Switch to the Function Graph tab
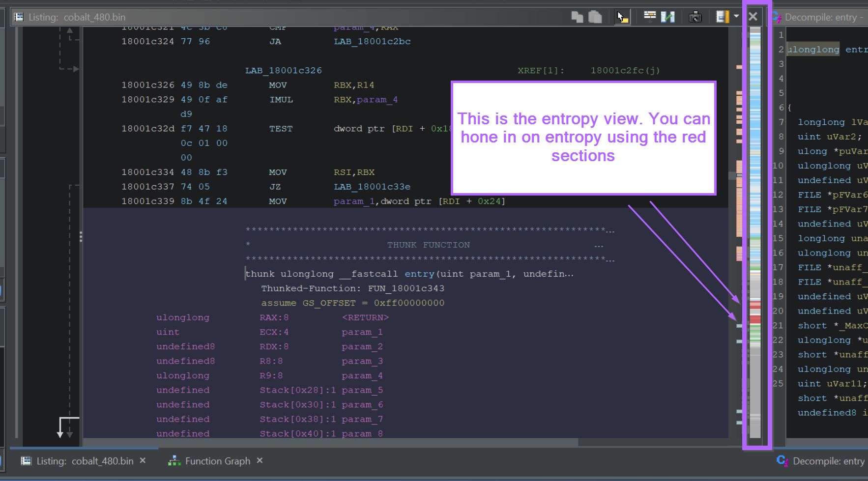868x481 pixels. 217,461
